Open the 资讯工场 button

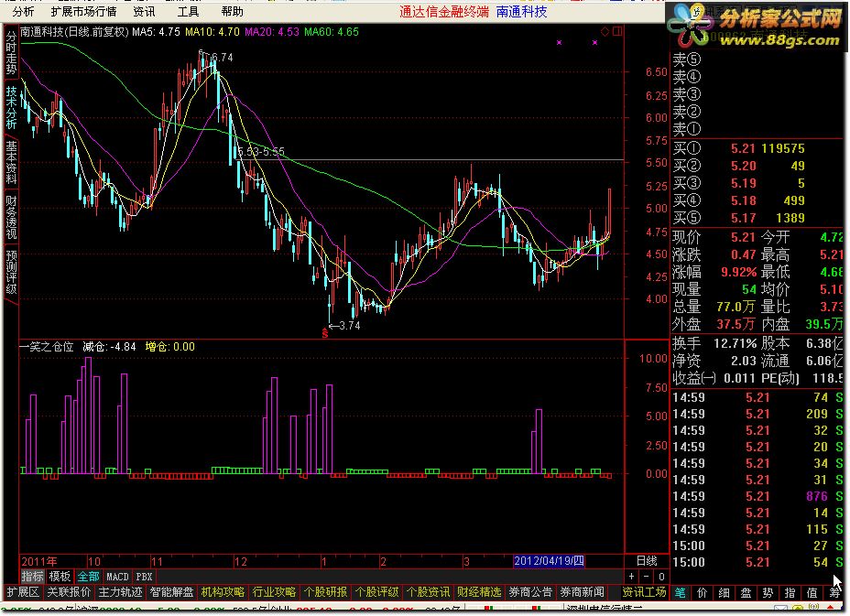point(644,592)
